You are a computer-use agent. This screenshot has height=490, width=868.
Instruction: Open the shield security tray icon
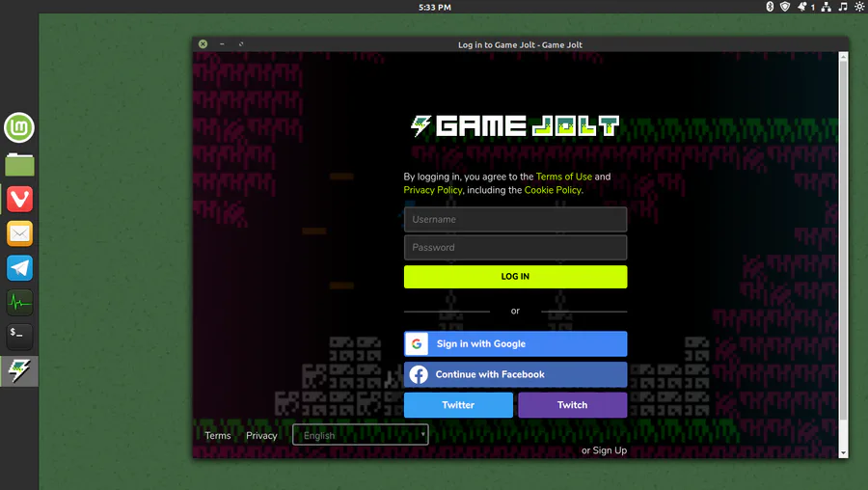785,7
